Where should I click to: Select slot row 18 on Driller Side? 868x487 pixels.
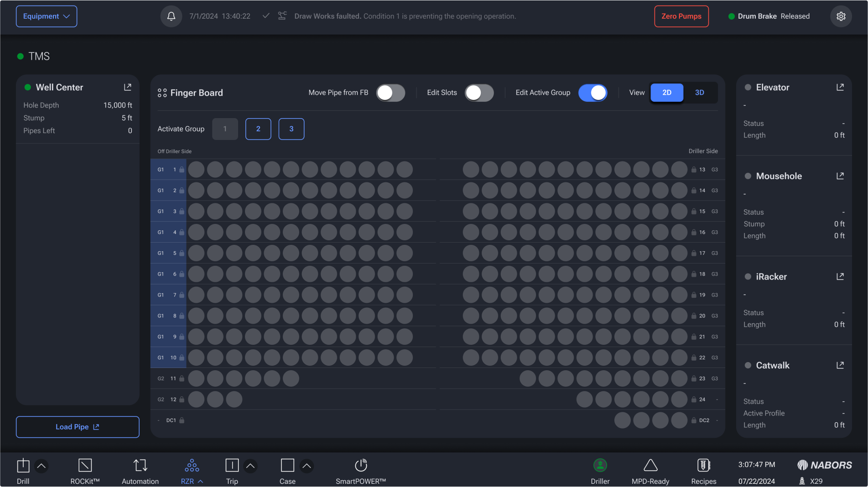582,274
